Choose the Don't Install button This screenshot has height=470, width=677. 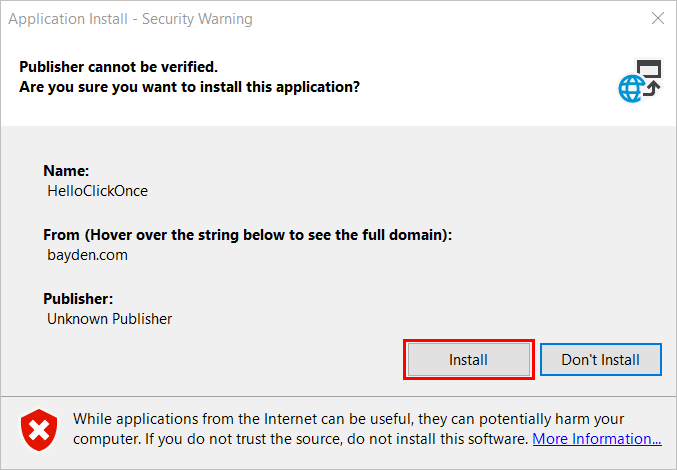click(x=601, y=360)
